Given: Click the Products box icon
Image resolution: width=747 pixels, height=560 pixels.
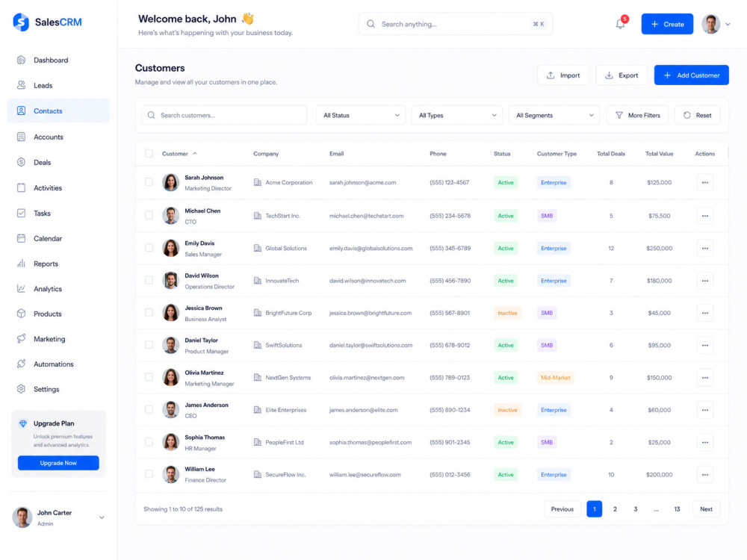Looking at the screenshot, I should pyautogui.click(x=21, y=314).
